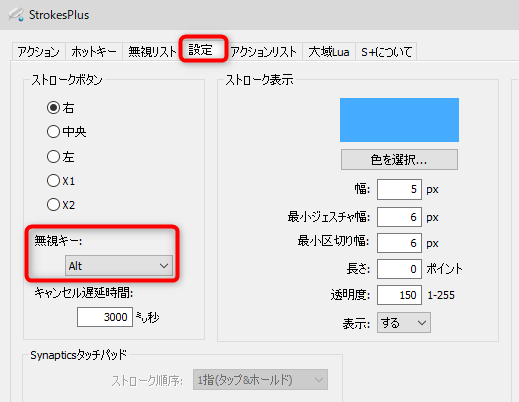Switch to the アクション tab
Image resolution: width=519 pixels, height=402 pixels.
[39, 52]
